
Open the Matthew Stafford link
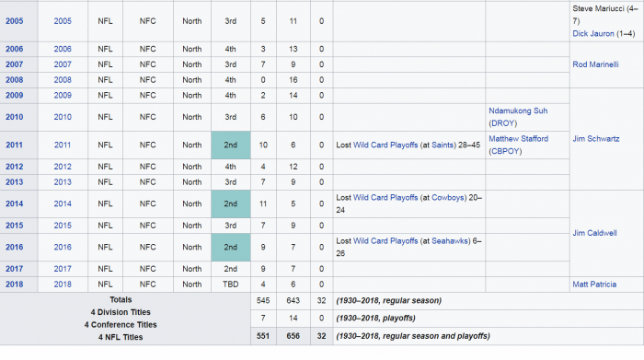click(x=518, y=139)
